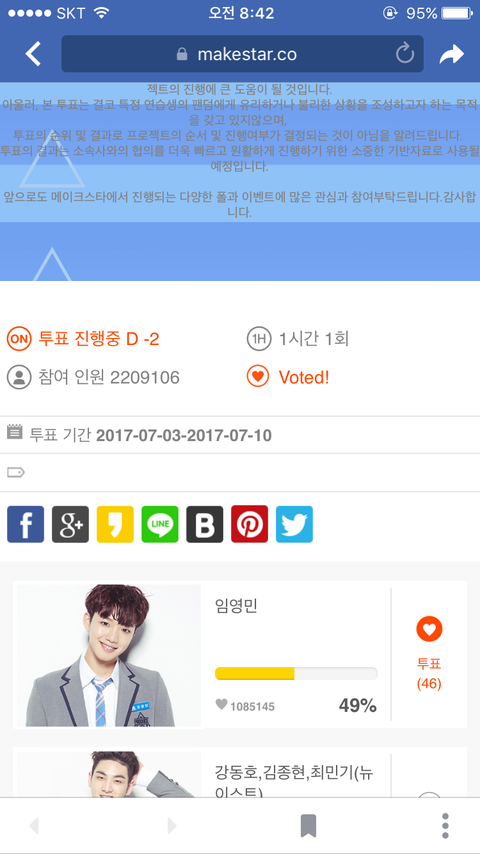Open bookmarks from bottom toolbar

pyautogui.click(x=308, y=826)
